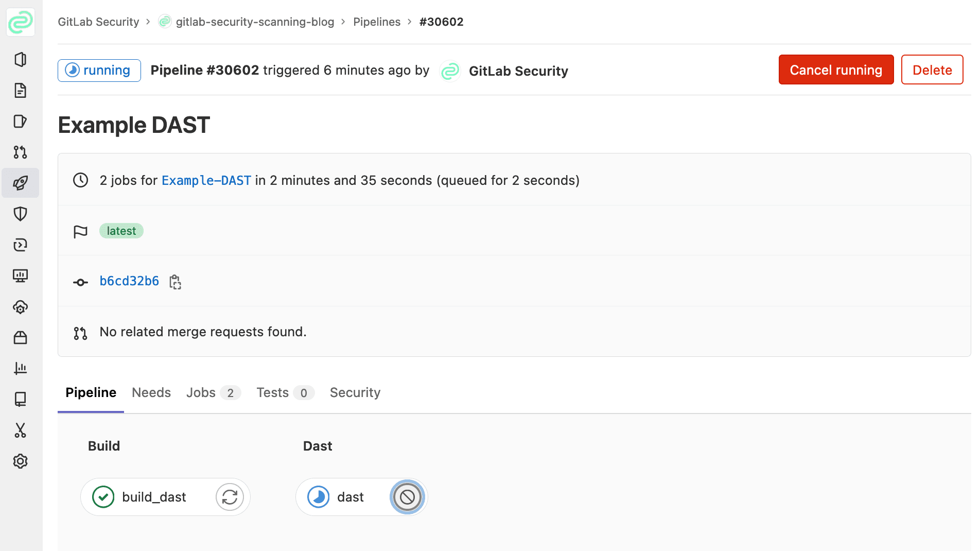Open Security shield icon in sidebar

20,214
